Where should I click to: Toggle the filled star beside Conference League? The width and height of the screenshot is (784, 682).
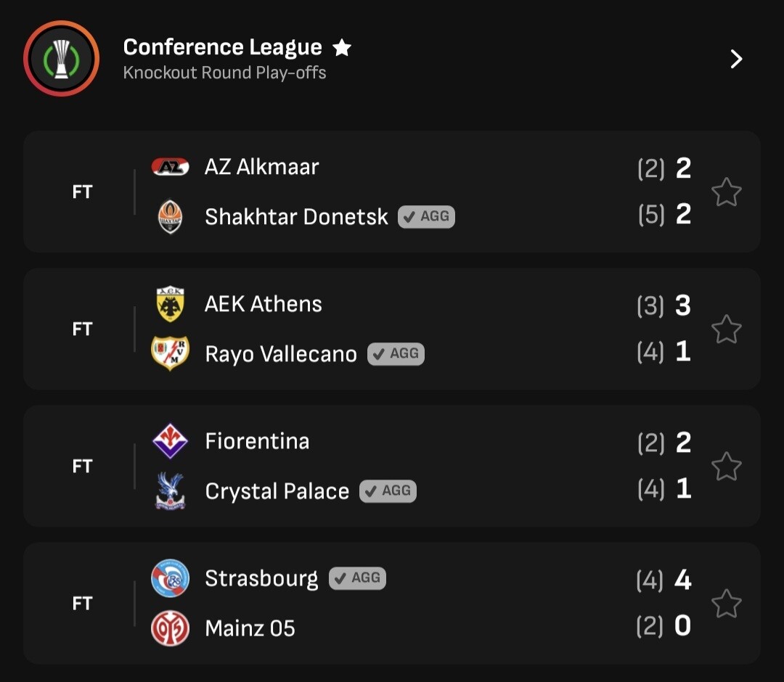(x=342, y=48)
